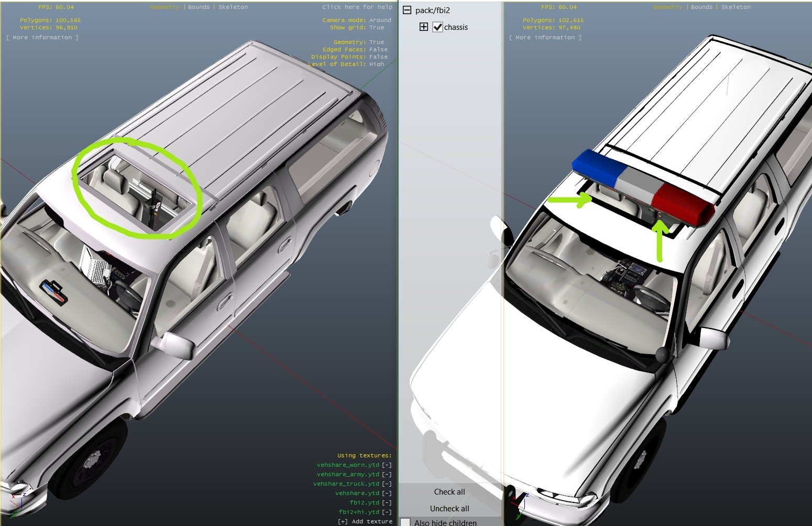Remove vehshare_worn.ytd with its [-] button
Viewport: 812px width, 526px height.
(x=387, y=465)
